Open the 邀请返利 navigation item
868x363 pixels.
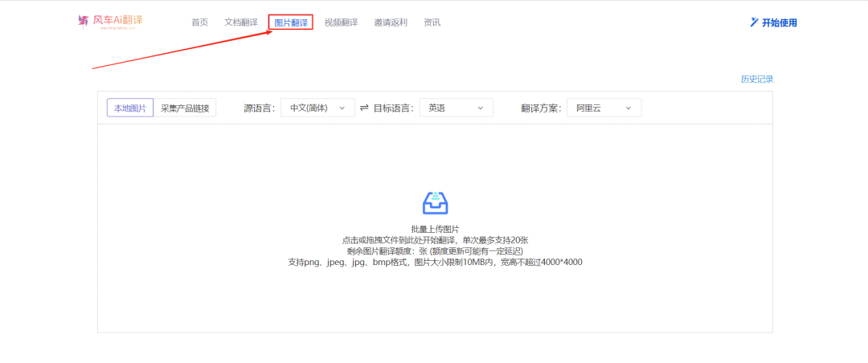tap(391, 22)
